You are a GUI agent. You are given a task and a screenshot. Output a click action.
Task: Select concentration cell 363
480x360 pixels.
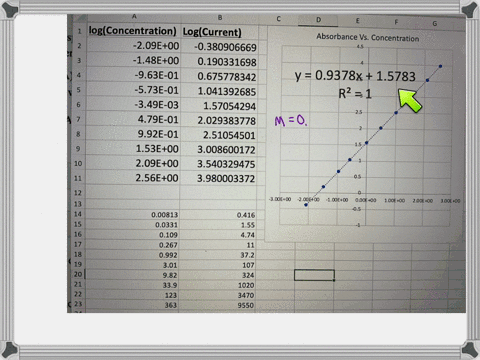tap(133, 305)
